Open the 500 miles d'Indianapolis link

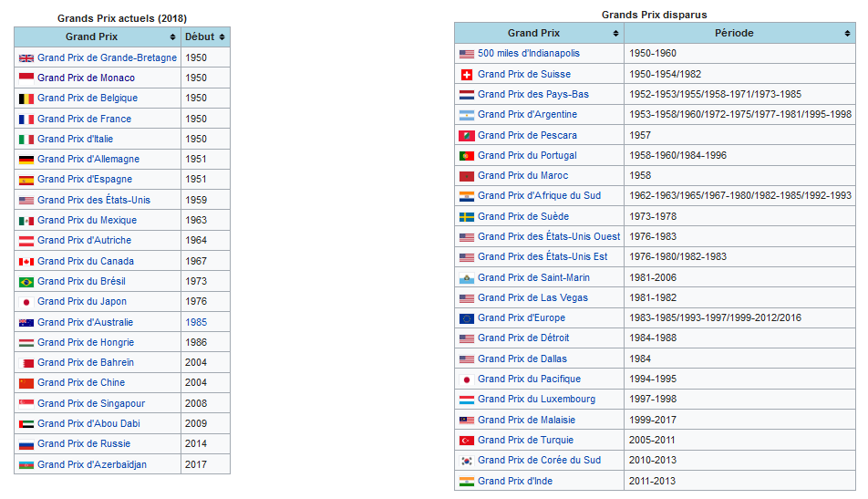coord(528,54)
